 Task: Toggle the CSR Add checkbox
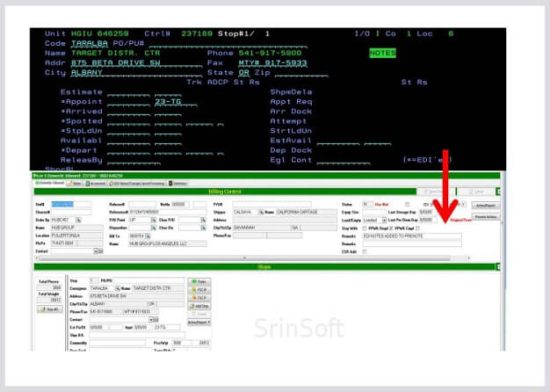point(365,251)
